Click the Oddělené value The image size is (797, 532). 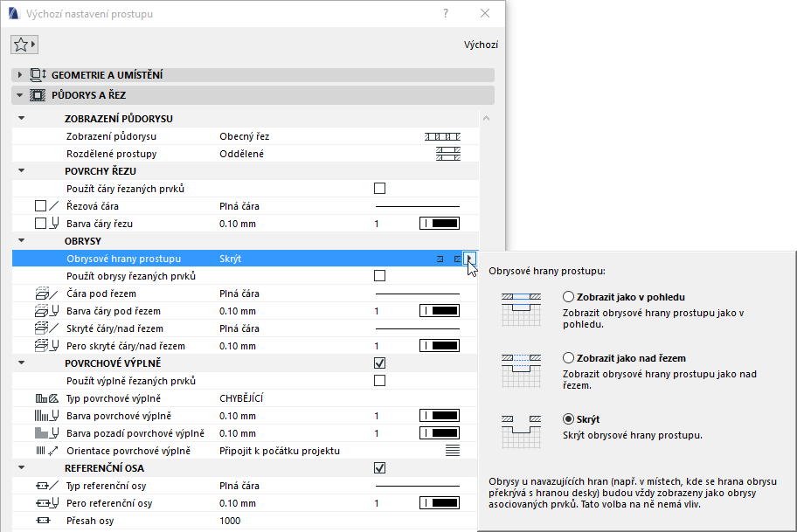coord(242,154)
